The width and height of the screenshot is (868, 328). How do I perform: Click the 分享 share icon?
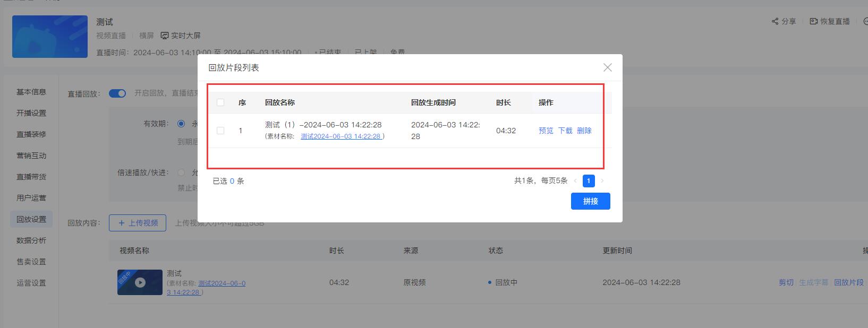point(775,21)
